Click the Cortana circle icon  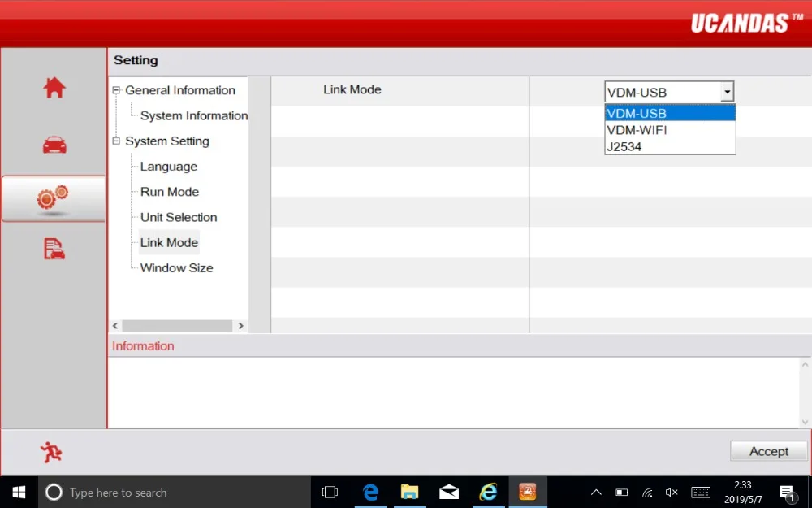pos(54,492)
